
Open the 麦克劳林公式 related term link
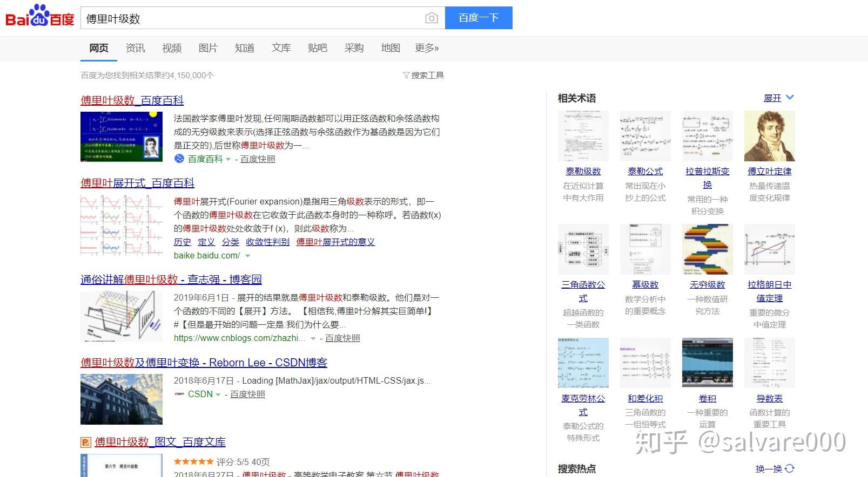pos(583,405)
